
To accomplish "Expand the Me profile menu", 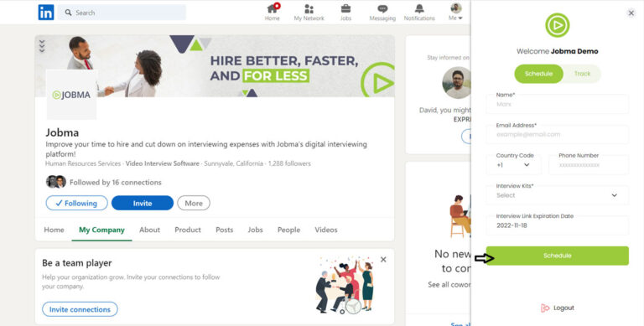I will tap(455, 13).
